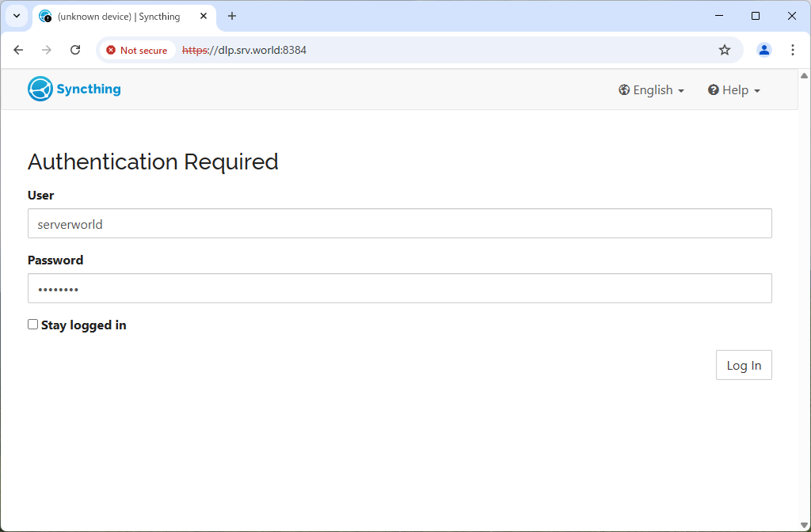The width and height of the screenshot is (811, 532).
Task: Focus the Password input field
Action: click(x=399, y=288)
